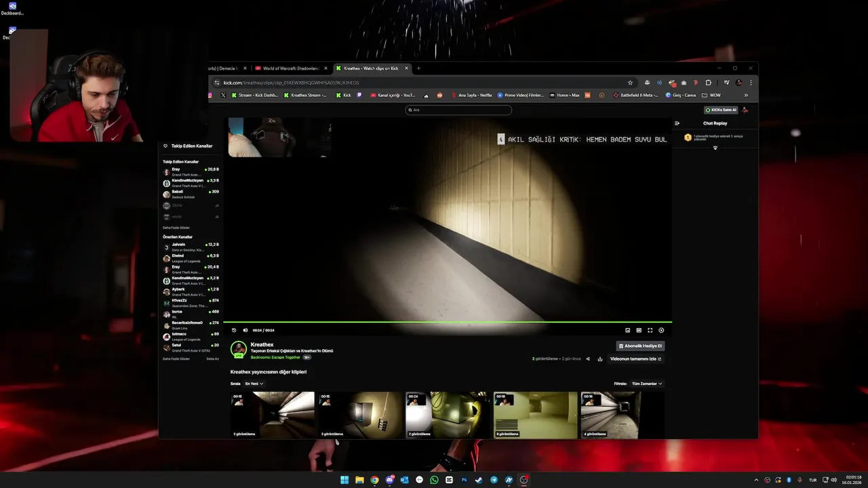Open Ana Sayfa - Netflix bookmark
The width and height of the screenshot is (868, 488).
coord(471,96)
